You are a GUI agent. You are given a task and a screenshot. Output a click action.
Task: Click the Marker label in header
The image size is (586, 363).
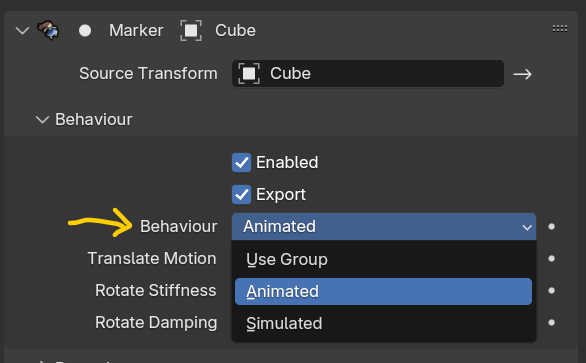(x=136, y=31)
